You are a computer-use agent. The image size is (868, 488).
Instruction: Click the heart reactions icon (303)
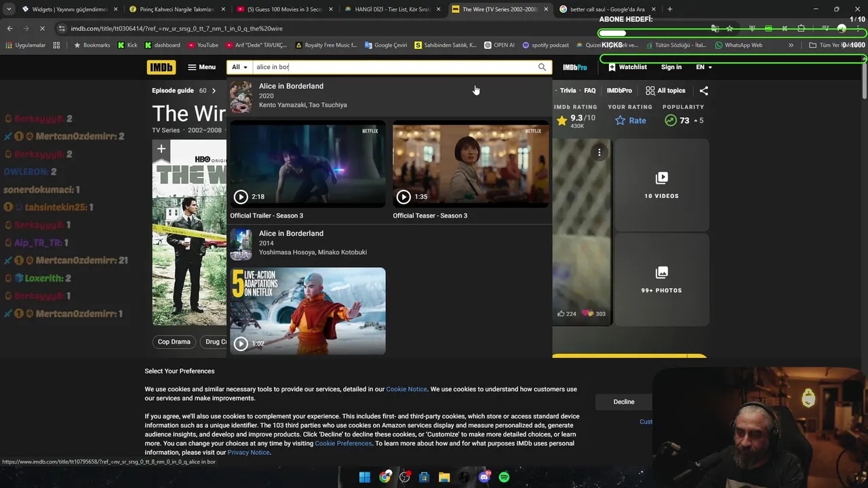(588, 313)
